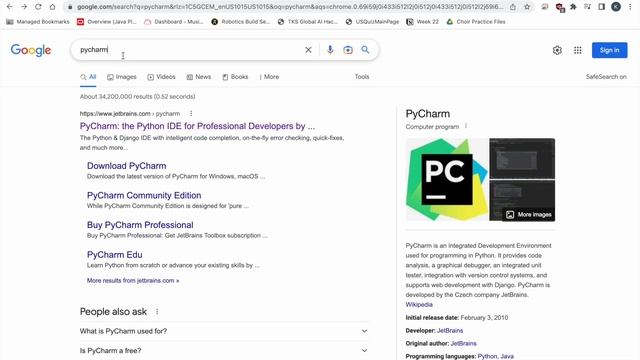Open options dots beside People also ask

pyautogui.click(x=157, y=312)
